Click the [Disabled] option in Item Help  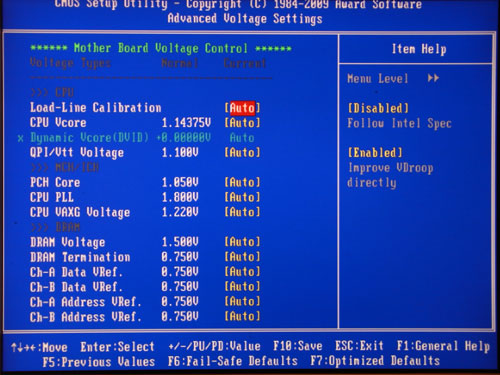pos(378,108)
